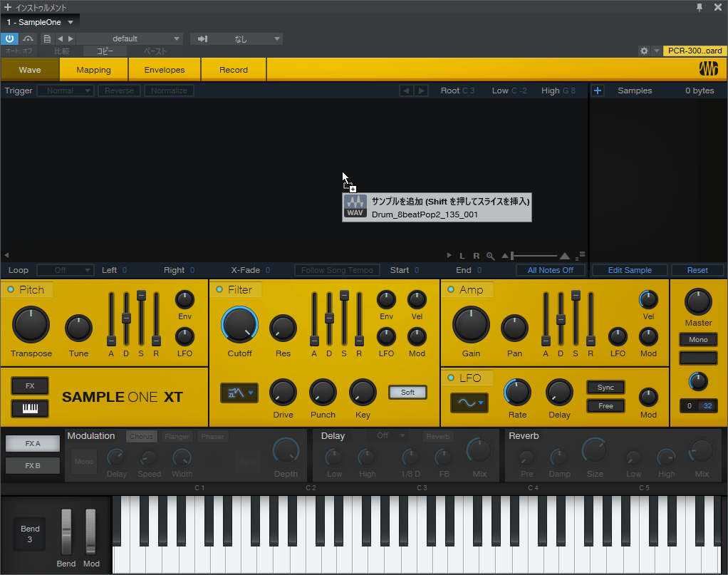The height and width of the screenshot is (575, 728).
Task: Click the コピー (copy) button
Action: (x=105, y=51)
